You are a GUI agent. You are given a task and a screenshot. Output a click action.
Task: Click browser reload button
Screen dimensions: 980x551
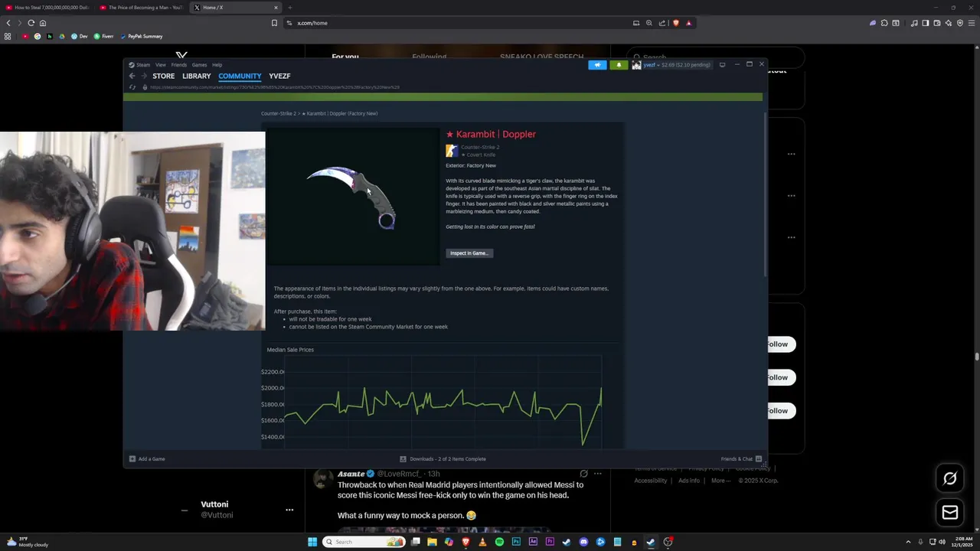31,23
